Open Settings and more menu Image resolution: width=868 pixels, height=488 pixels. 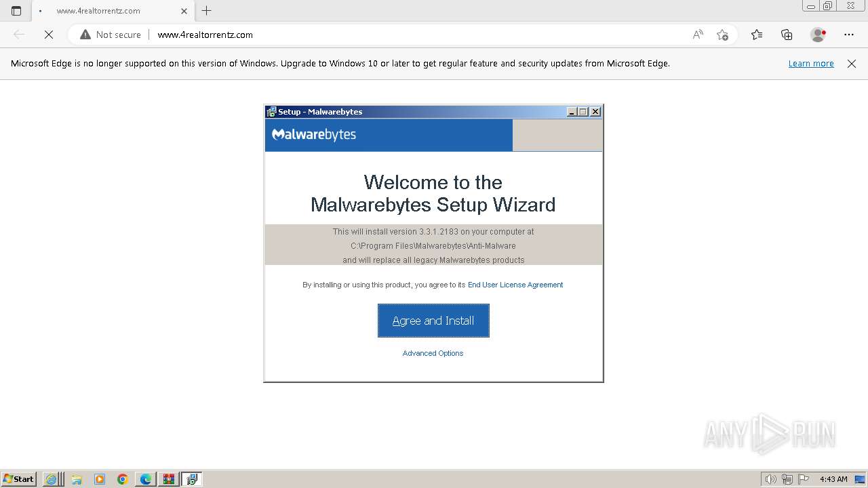click(849, 35)
